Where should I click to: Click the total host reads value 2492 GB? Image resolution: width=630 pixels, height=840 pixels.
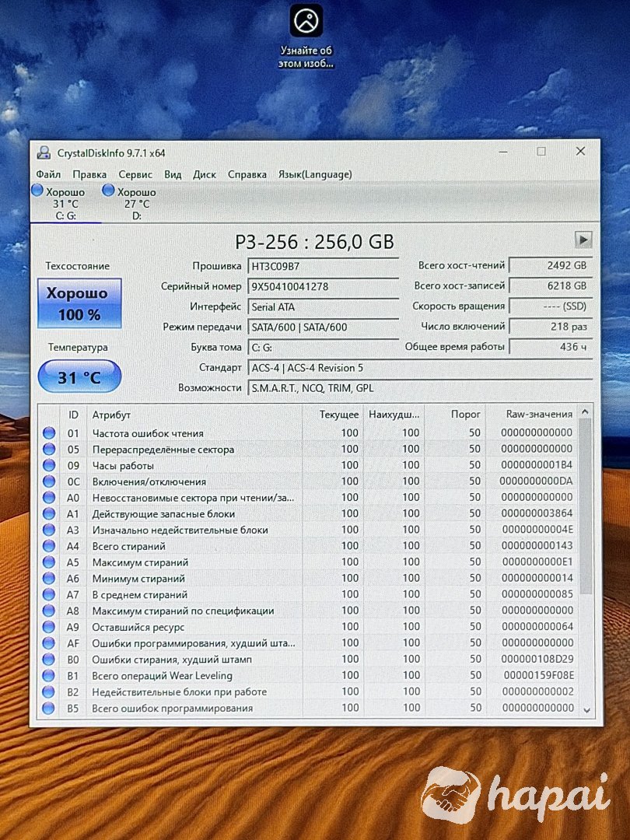pyautogui.click(x=550, y=266)
